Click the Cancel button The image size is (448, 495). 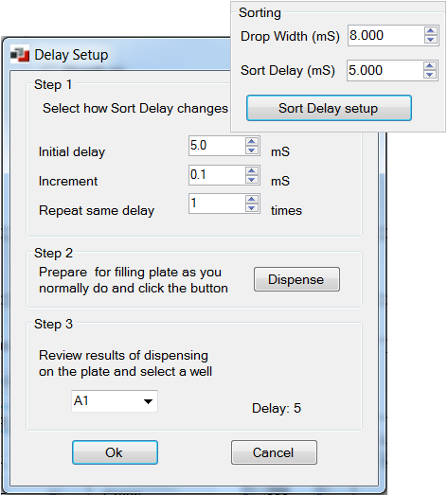tap(274, 452)
